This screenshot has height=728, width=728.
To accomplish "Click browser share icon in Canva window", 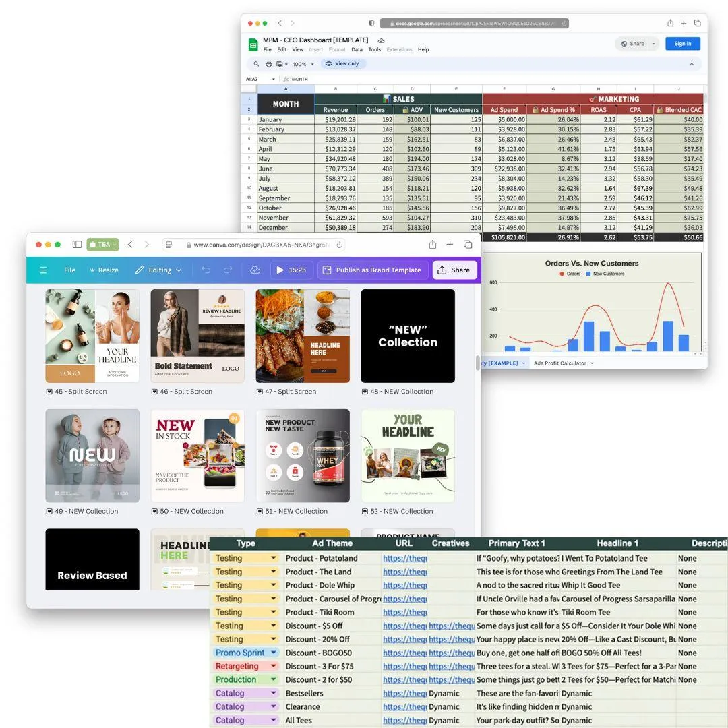I will coord(433,244).
